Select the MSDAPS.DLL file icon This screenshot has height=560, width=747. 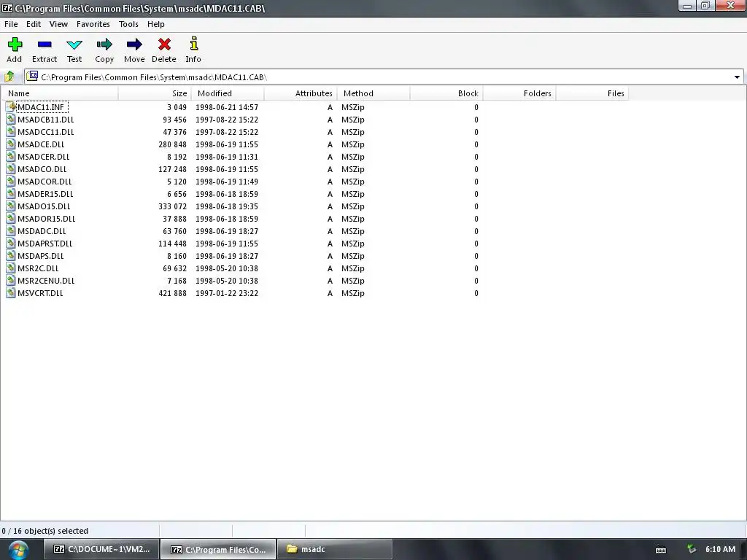tap(10, 255)
